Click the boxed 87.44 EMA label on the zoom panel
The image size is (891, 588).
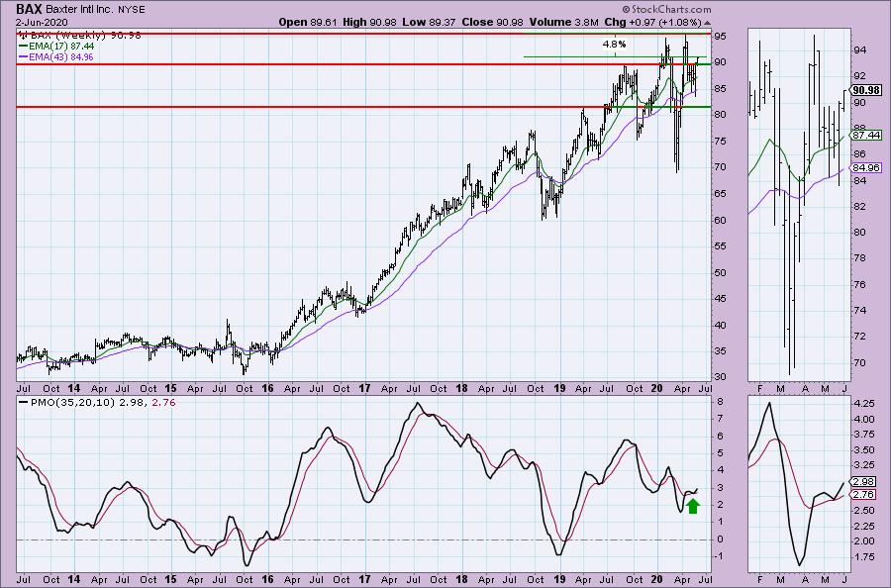[867, 135]
